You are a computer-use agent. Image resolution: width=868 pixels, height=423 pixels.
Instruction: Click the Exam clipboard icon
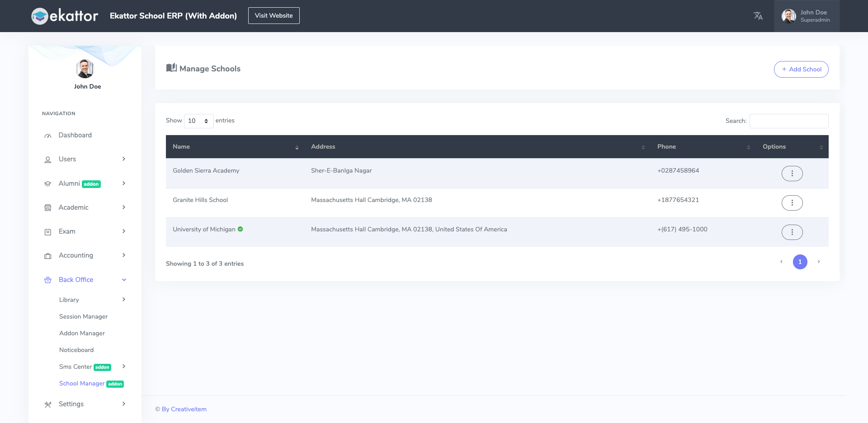[47, 231]
